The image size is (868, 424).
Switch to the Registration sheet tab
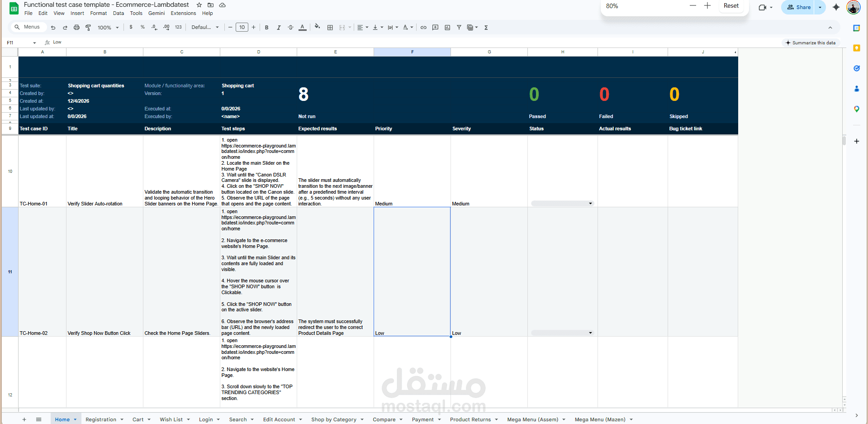(101, 419)
